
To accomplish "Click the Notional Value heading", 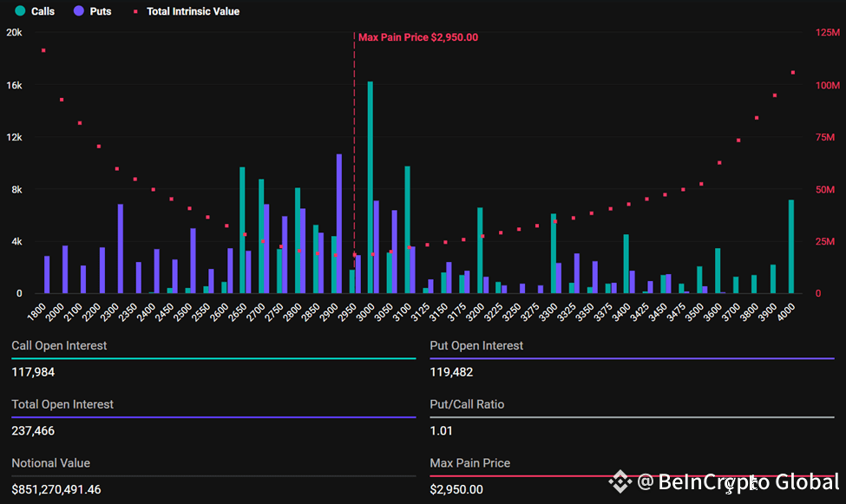I will pos(50,463).
